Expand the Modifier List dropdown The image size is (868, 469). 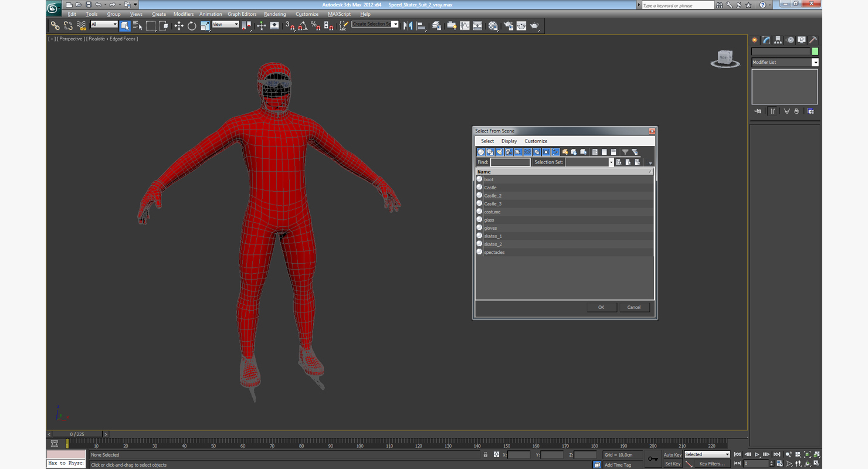(x=815, y=62)
